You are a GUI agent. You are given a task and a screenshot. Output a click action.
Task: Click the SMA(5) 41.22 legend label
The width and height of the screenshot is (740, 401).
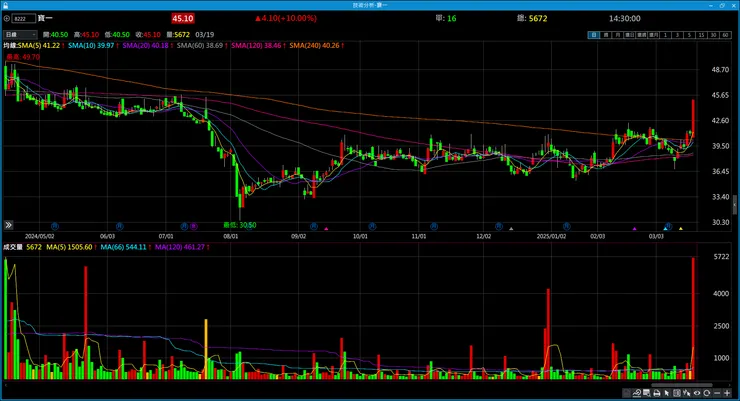pos(41,45)
